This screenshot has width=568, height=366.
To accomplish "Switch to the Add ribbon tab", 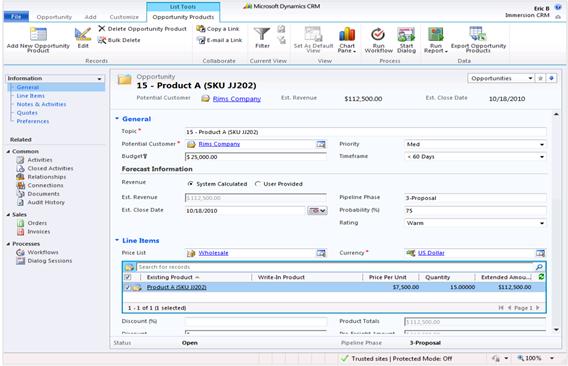I will pos(90,17).
